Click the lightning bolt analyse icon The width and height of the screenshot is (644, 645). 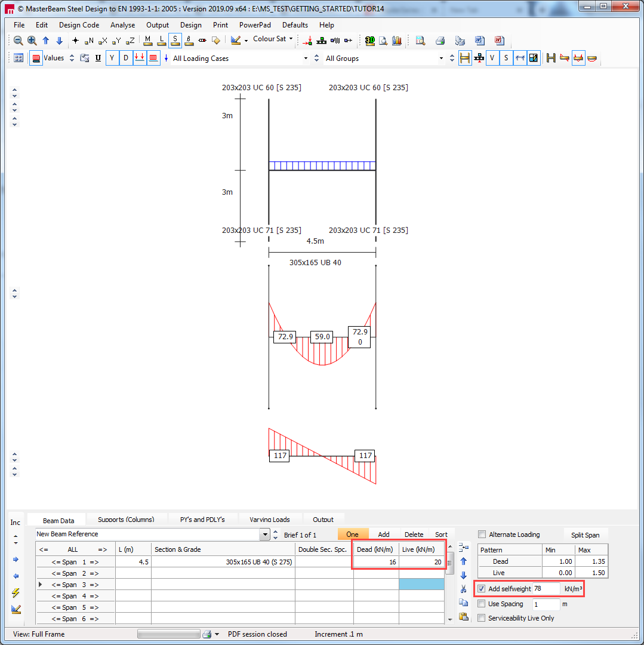[16, 593]
